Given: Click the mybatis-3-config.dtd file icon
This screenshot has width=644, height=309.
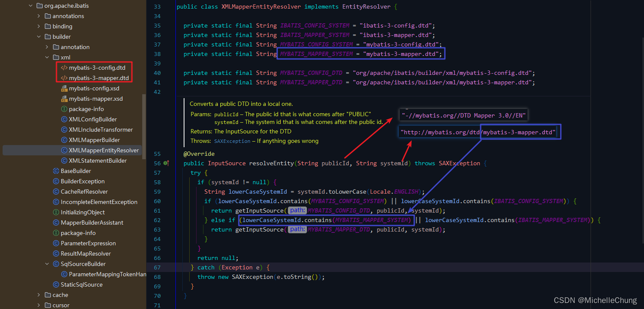Looking at the screenshot, I should coord(64,68).
